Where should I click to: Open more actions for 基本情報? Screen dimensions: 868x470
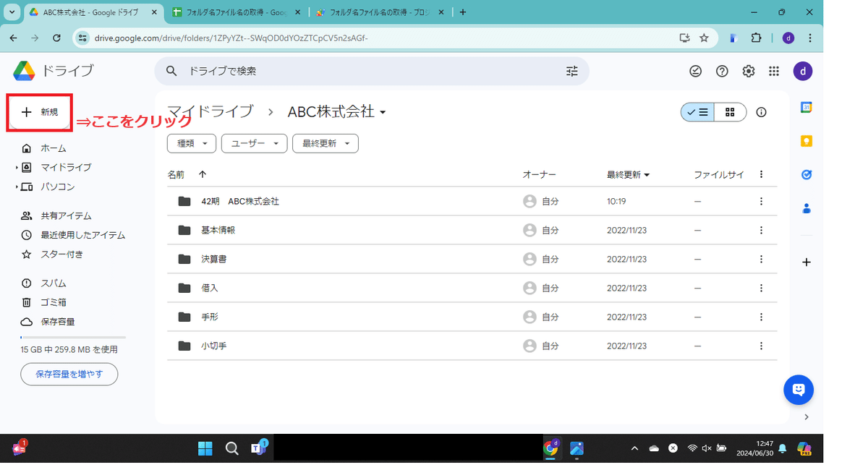761,230
